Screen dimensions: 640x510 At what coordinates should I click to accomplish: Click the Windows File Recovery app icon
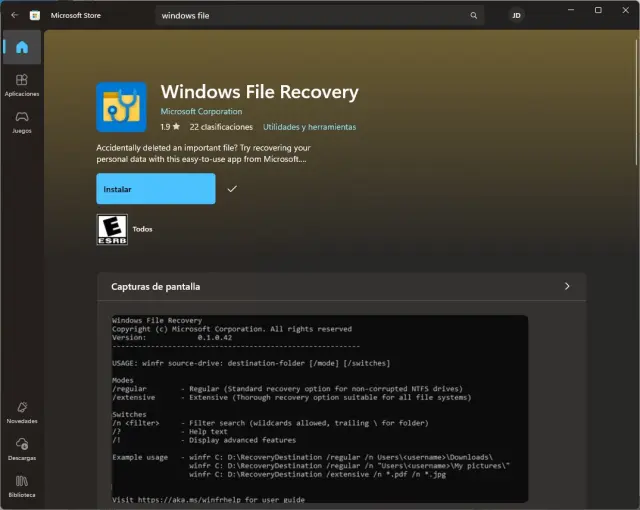121,107
